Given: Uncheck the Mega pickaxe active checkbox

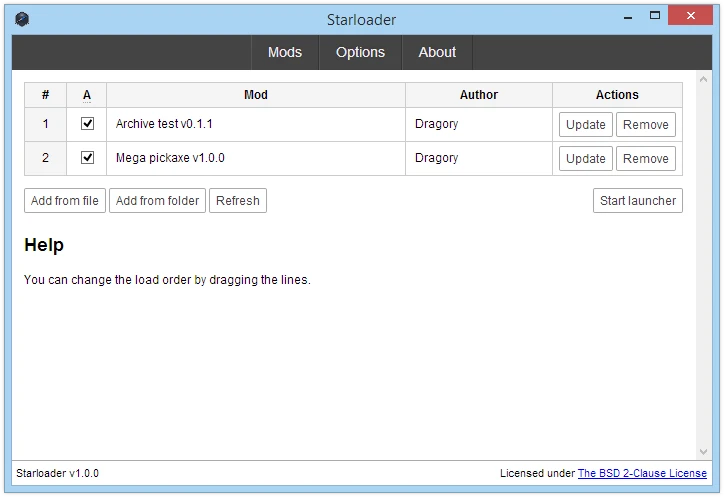Looking at the screenshot, I should click(87, 158).
